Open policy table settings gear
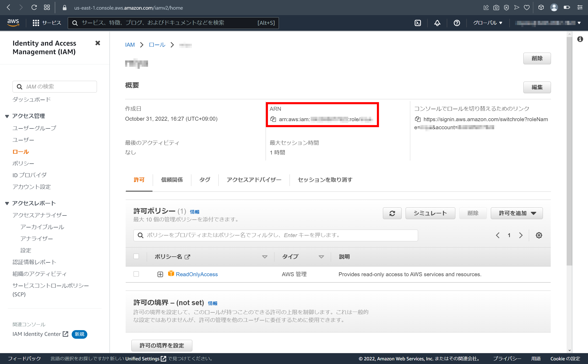This screenshot has width=588, height=364. pyautogui.click(x=539, y=235)
